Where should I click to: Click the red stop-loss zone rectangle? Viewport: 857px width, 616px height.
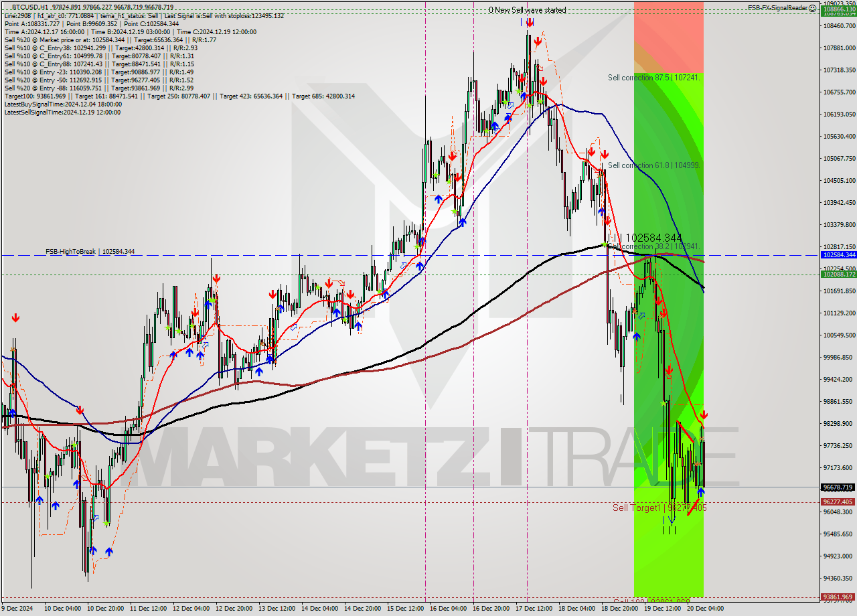point(668,37)
